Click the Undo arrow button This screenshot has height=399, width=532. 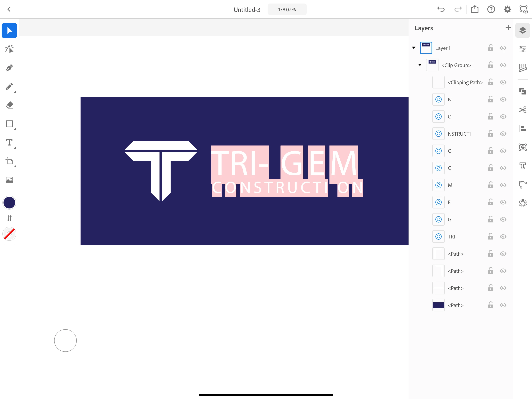click(x=441, y=9)
